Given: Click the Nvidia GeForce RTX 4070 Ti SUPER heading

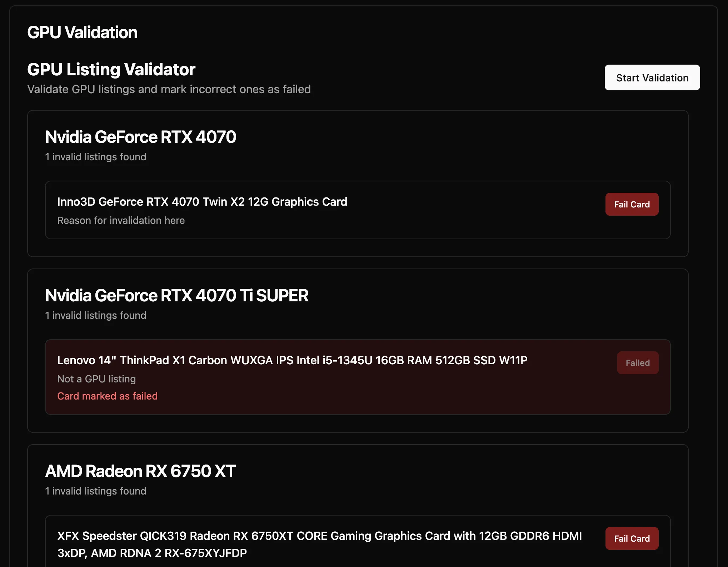Looking at the screenshot, I should pyautogui.click(x=176, y=296).
